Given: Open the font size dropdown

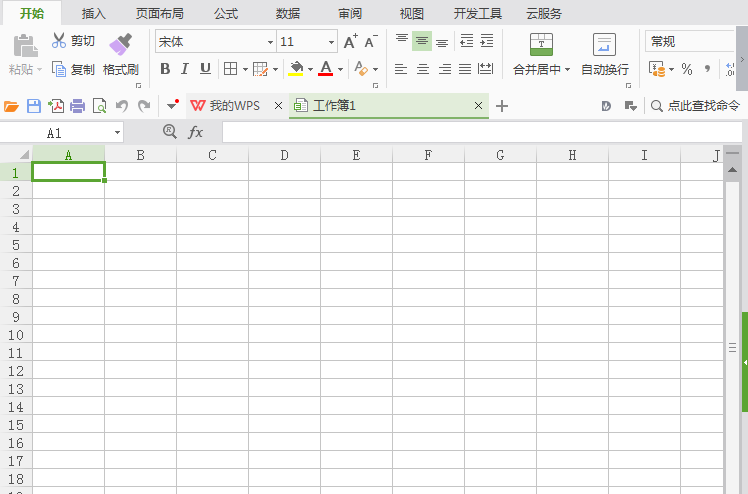Looking at the screenshot, I should click(331, 42).
